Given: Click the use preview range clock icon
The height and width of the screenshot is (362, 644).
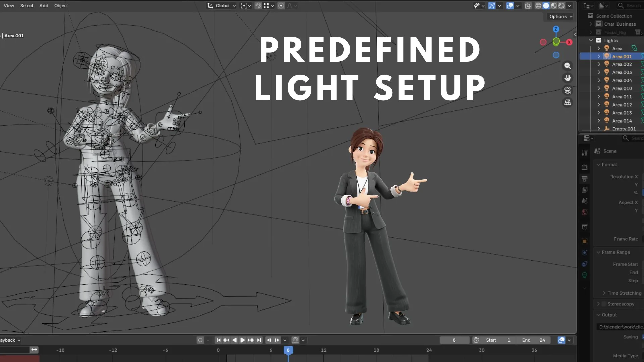Looking at the screenshot, I should [x=476, y=340].
